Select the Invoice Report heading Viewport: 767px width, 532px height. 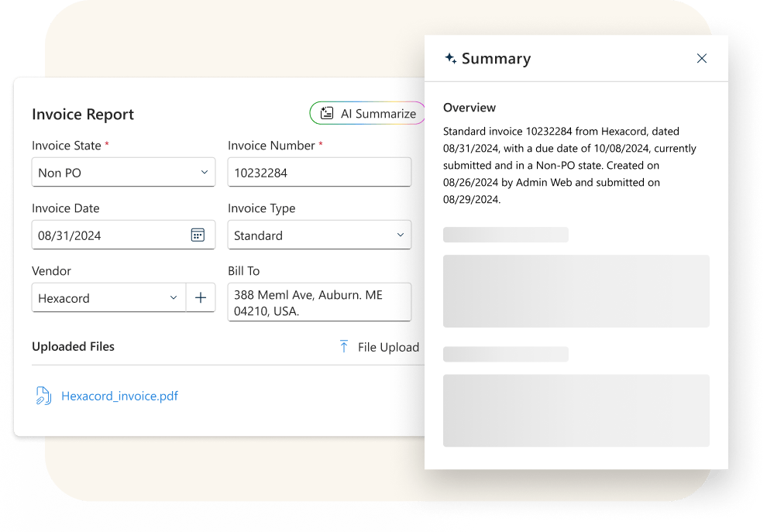click(83, 115)
